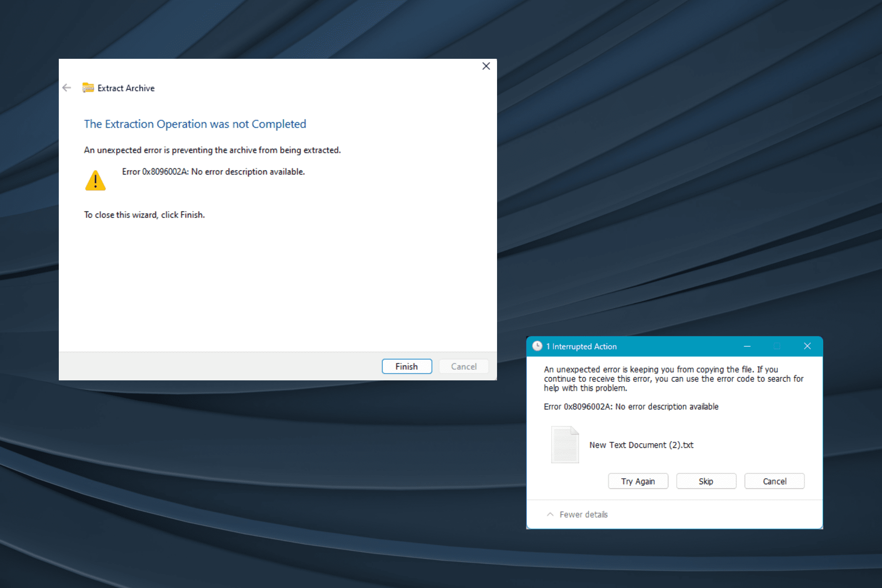Viewport: 882px width, 588px height.
Task: Select the blank text document file icon
Action: pos(565,445)
